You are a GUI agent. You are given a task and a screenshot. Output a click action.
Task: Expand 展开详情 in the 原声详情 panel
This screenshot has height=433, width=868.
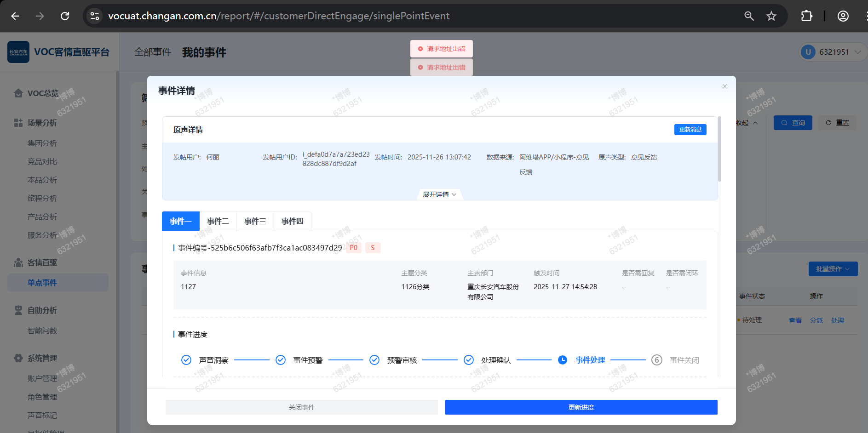coord(439,194)
